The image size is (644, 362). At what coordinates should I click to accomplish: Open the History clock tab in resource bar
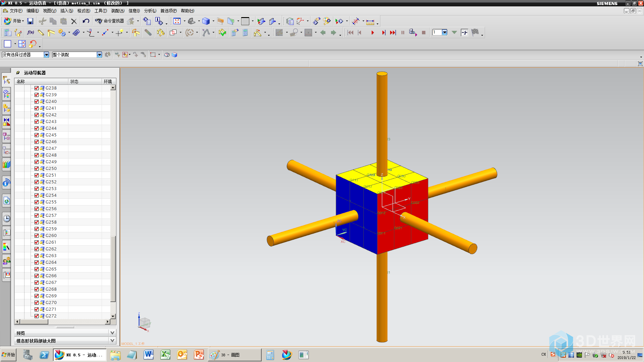pyautogui.click(x=6, y=219)
